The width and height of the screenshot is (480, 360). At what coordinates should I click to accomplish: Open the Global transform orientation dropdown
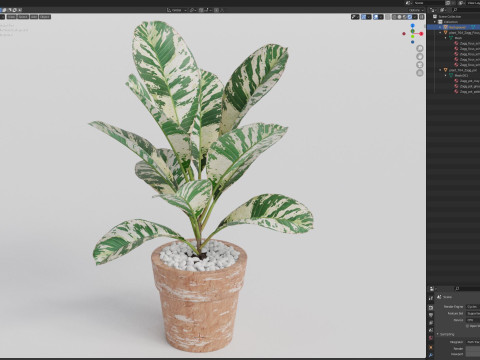click(177, 10)
